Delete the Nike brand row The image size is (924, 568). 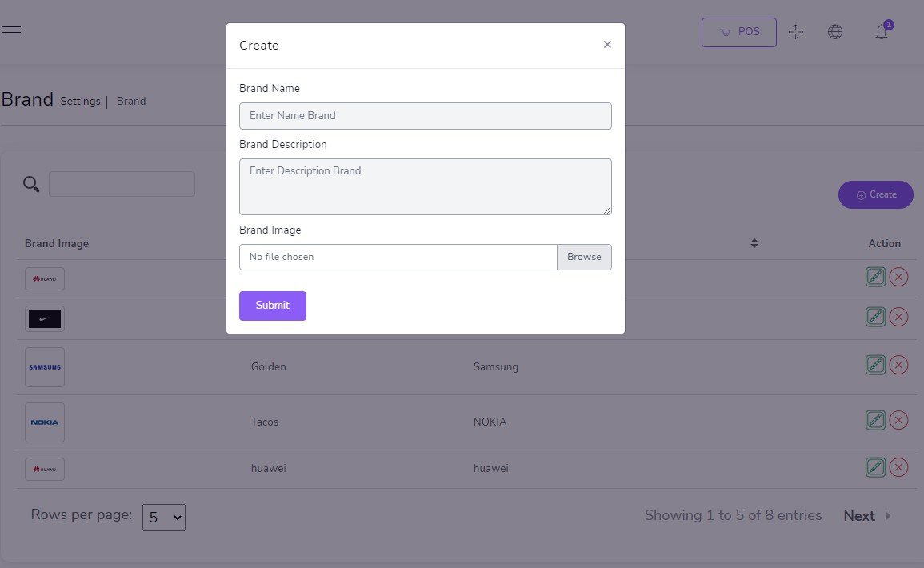[898, 317]
